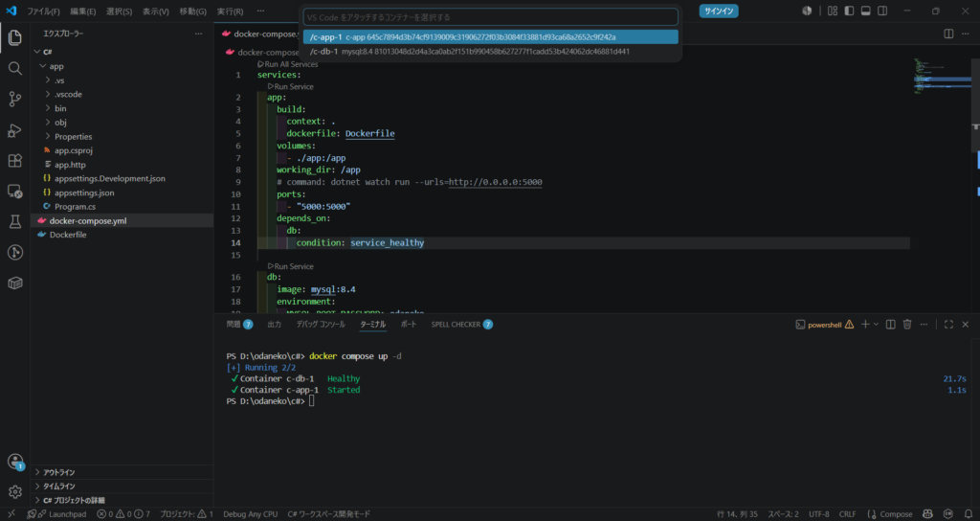Switch to the SPELL CHECKER tab
The width and height of the screenshot is (980, 521).
pos(462,325)
